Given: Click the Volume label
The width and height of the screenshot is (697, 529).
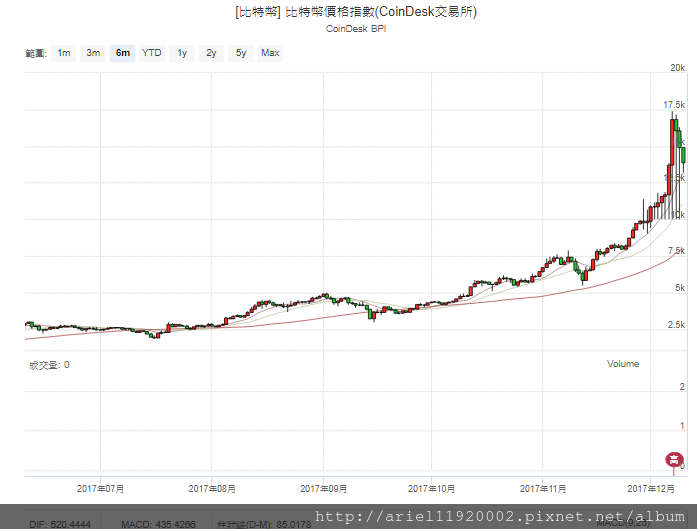Looking at the screenshot, I should tap(623, 364).
